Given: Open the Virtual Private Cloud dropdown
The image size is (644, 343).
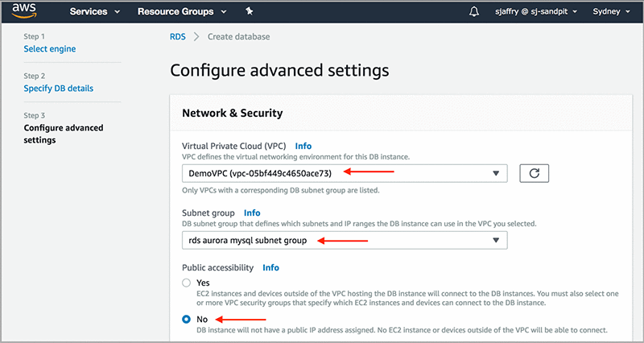Looking at the screenshot, I should click(x=345, y=173).
